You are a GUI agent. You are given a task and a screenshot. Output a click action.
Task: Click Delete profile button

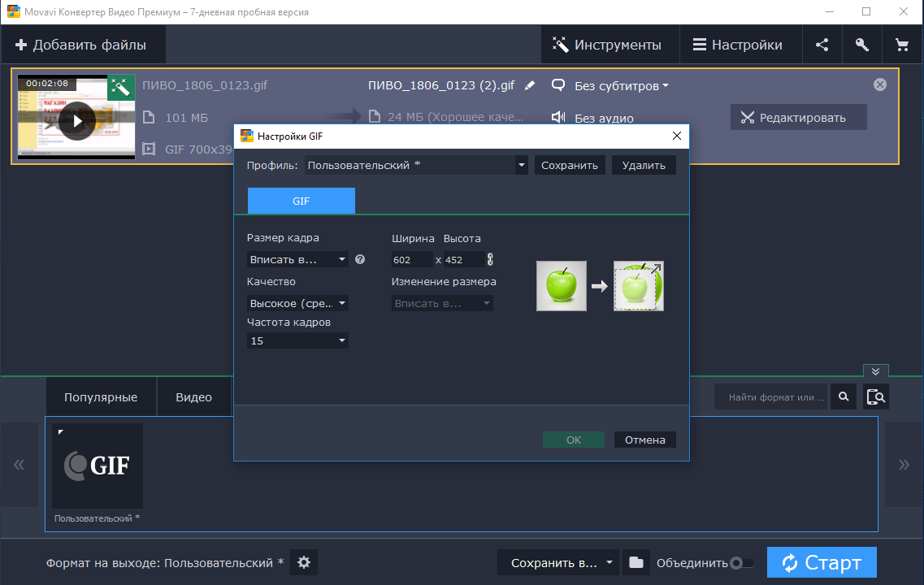pos(644,166)
